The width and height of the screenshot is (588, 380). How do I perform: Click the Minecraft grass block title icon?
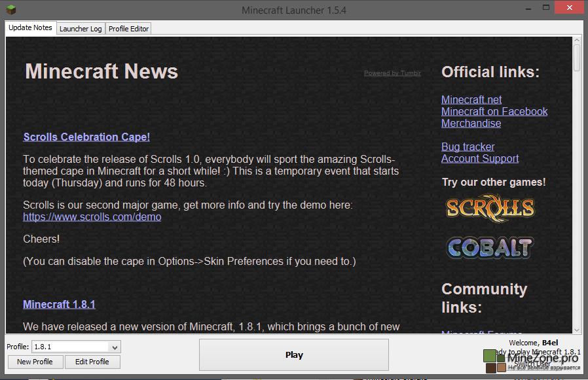(x=9, y=10)
